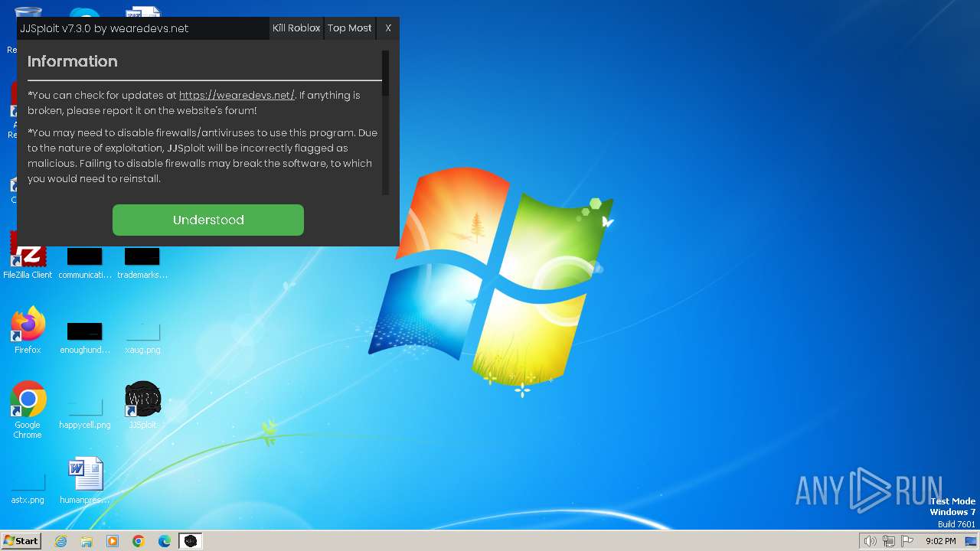Open the wearedevs.net updates link
This screenshot has height=551, width=980.
237,96
